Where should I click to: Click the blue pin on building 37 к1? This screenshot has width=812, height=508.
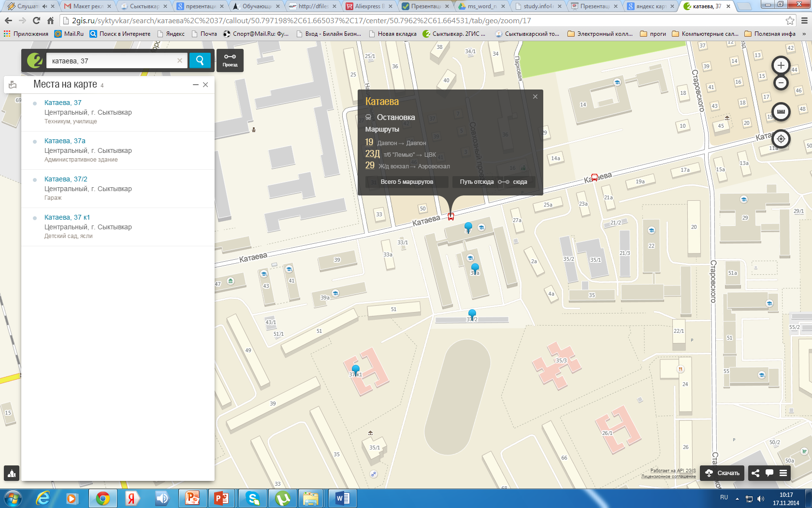click(355, 371)
